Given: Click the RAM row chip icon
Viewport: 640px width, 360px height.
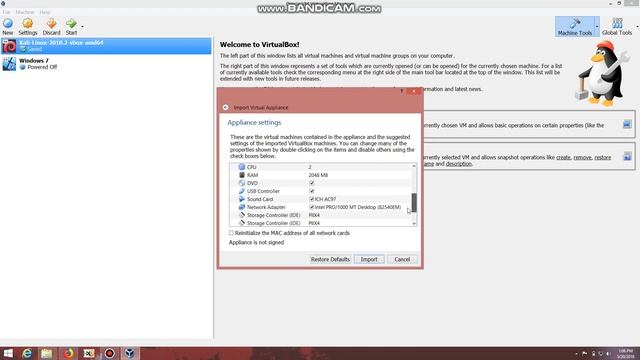Looking at the screenshot, I should tap(242, 175).
